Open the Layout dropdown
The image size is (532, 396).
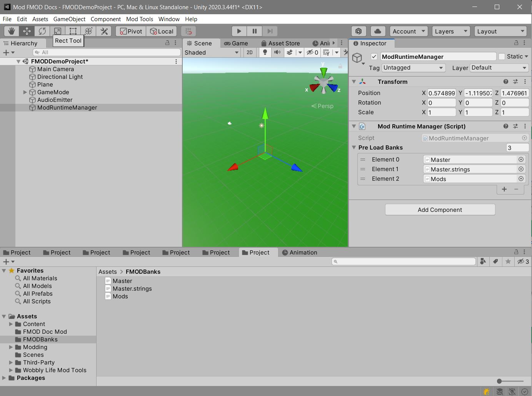click(x=500, y=31)
